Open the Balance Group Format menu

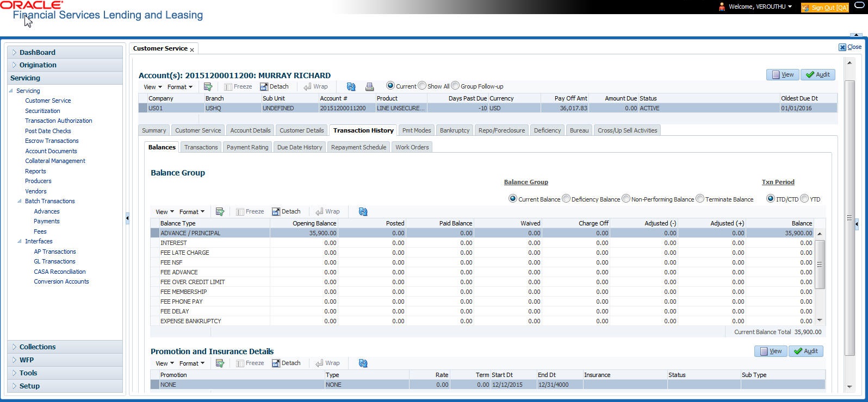(192, 212)
